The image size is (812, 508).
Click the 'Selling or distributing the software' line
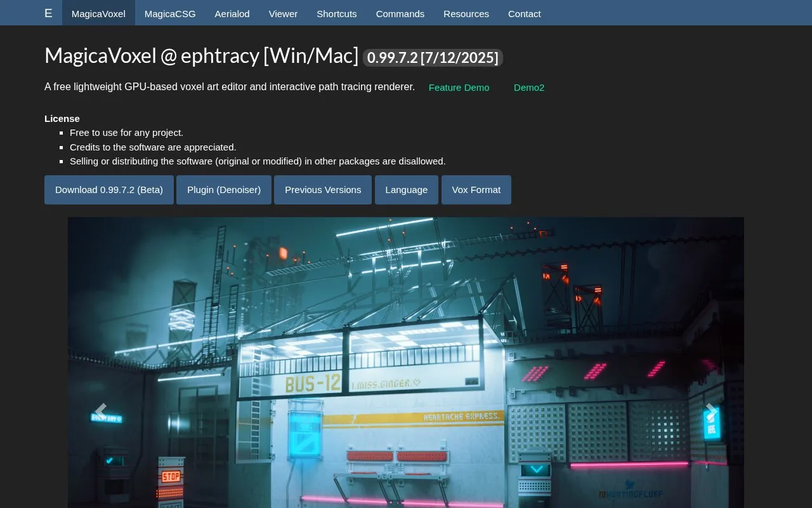tap(258, 161)
